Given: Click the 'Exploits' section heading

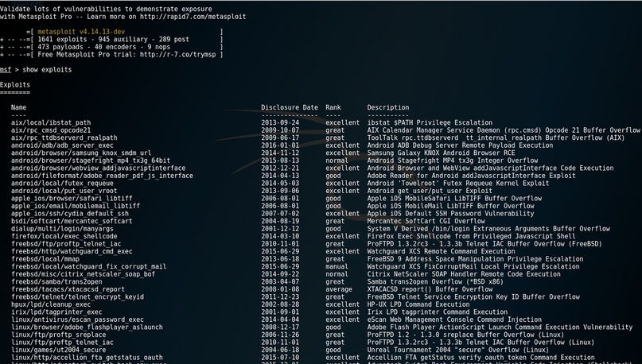Looking at the screenshot, I should click(x=15, y=84).
